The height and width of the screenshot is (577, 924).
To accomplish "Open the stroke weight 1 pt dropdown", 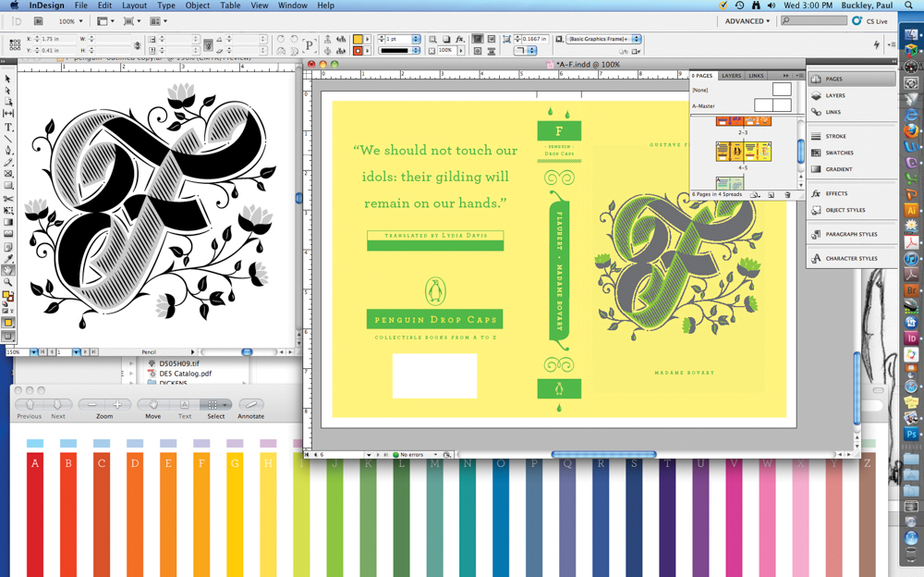I will coord(416,39).
